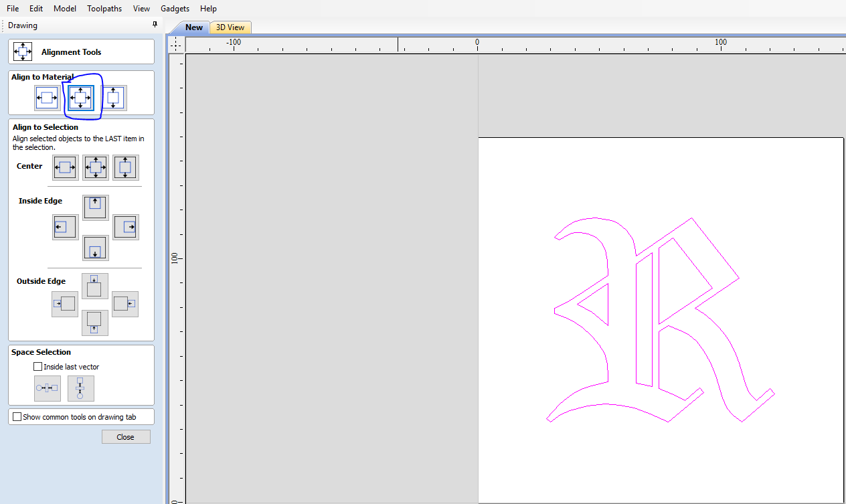Viewport: 846px width, 504px height.
Task: Center selection on material both ways
Action: click(x=81, y=97)
